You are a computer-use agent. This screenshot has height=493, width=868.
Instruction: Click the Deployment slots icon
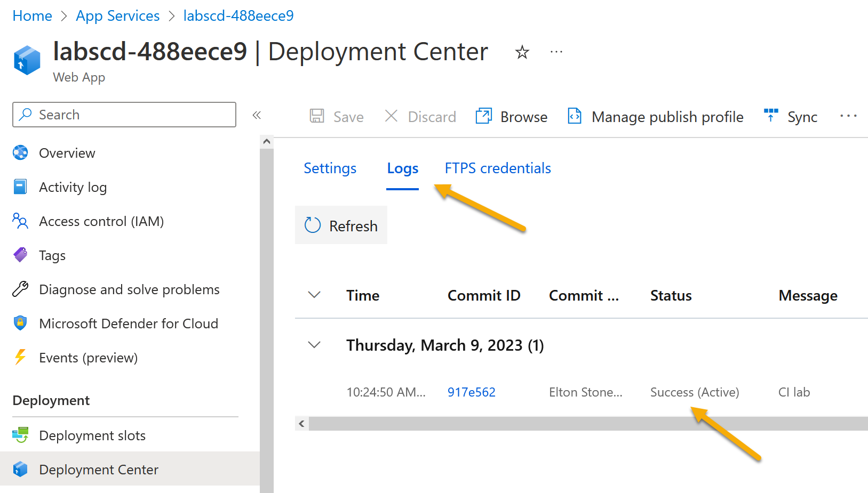coord(20,435)
